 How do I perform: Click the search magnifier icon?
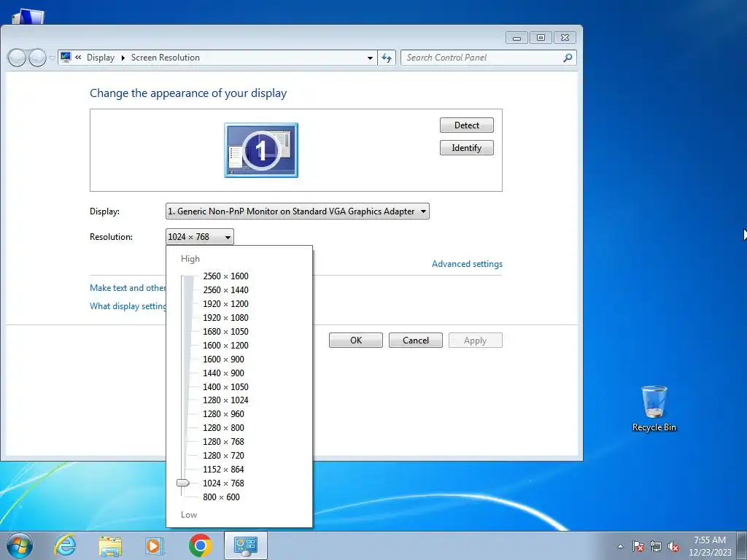[x=568, y=58]
